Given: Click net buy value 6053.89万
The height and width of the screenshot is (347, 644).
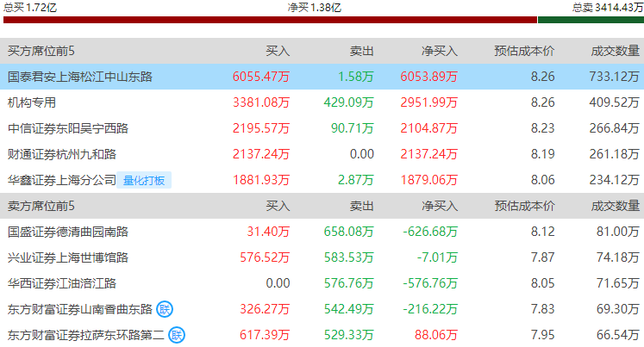Looking at the screenshot, I should point(429,77).
